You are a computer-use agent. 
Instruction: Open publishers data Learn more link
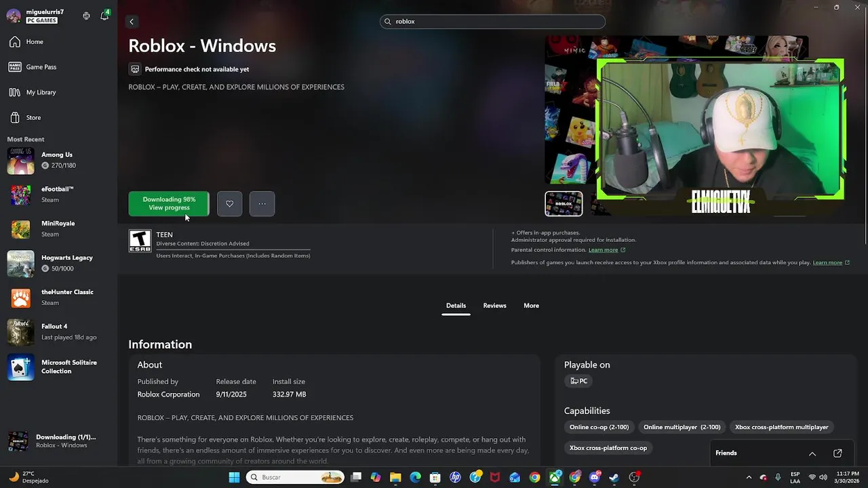827,263
